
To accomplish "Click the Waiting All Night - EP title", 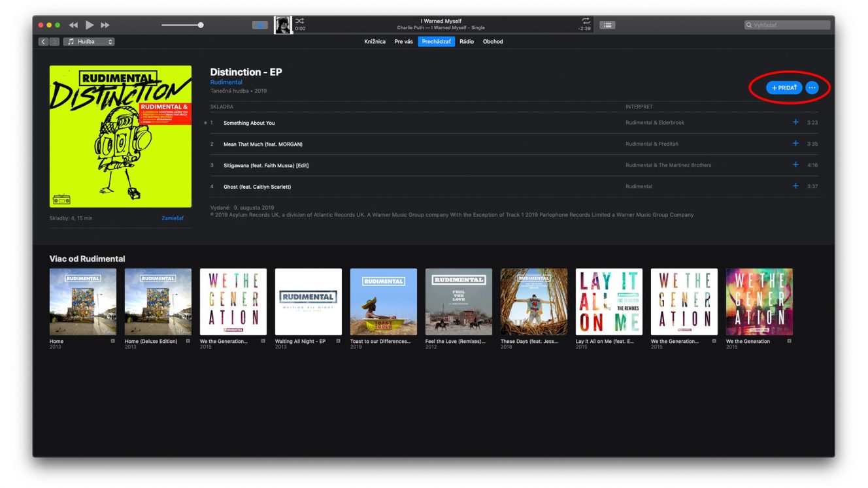I will pyautogui.click(x=300, y=341).
